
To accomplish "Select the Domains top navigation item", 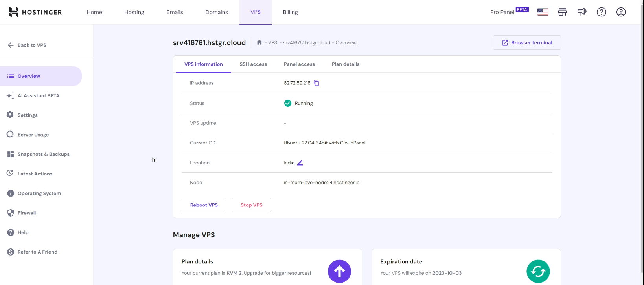I will 217,12.
